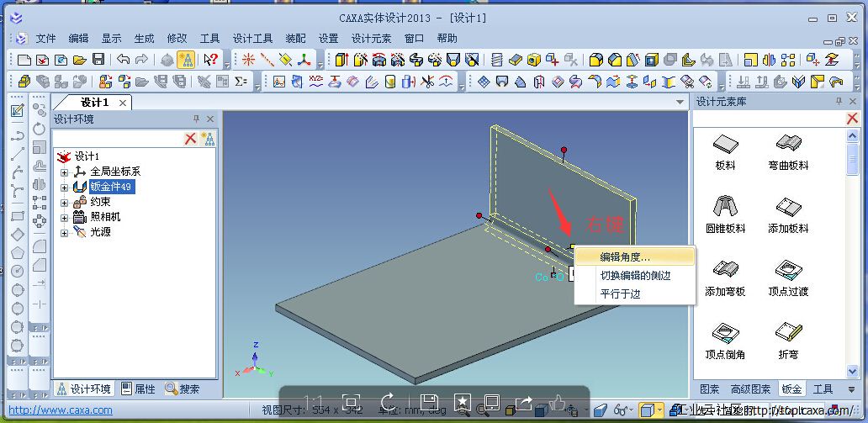Click the rotate circular arrow sidebar tool

40,129
